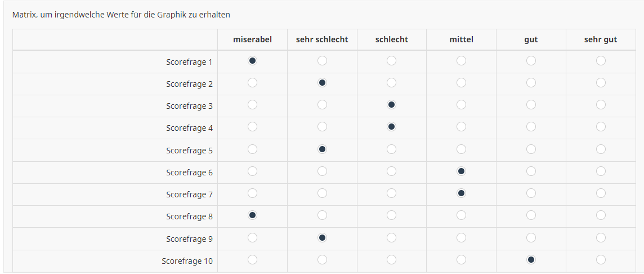Viewport: 644px width, 274px height.
Task: Click selected "gut" radio for Scorefrage 10
Action: tap(531, 259)
